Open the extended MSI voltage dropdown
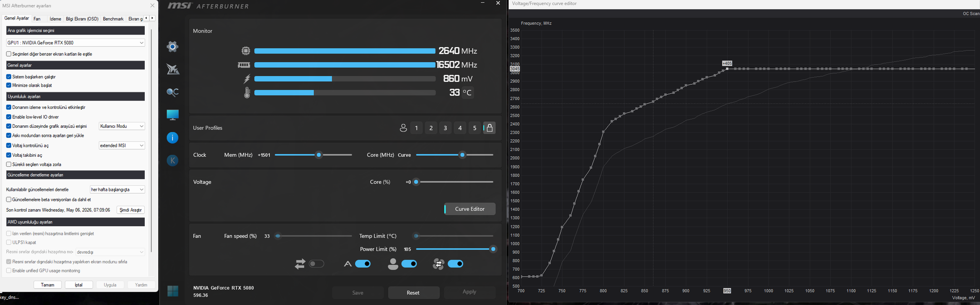Image resolution: width=980 pixels, height=305 pixels. (x=122, y=145)
